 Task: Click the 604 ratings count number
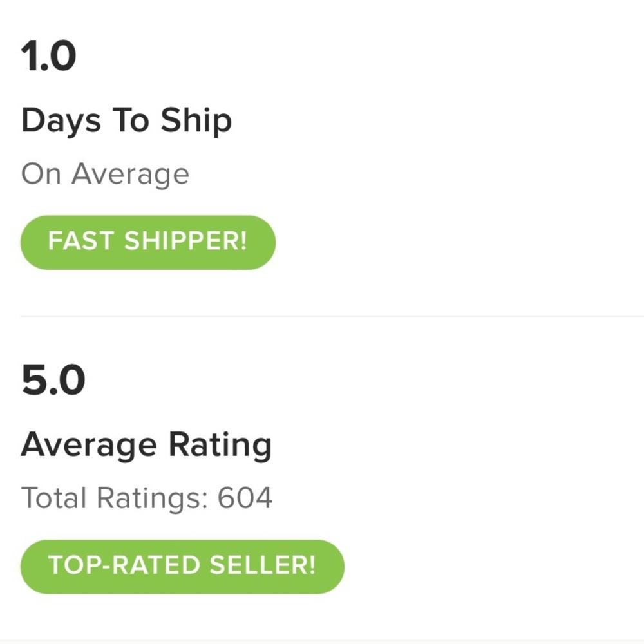(x=245, y=498)
